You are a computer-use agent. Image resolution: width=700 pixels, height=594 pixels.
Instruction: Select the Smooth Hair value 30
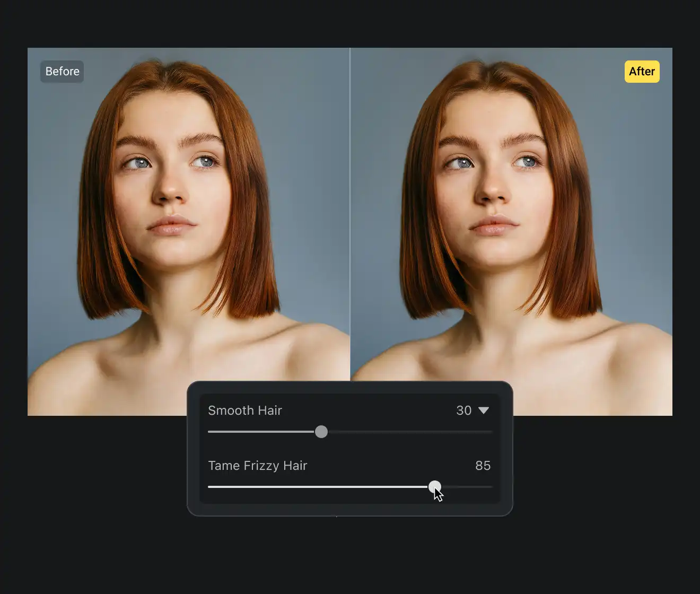click(x=463, y=410)
